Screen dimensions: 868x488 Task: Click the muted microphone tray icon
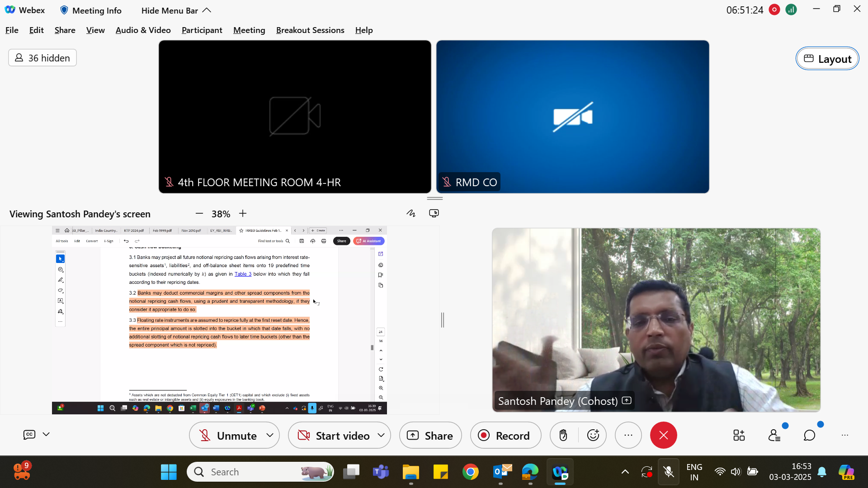(668, 472)
